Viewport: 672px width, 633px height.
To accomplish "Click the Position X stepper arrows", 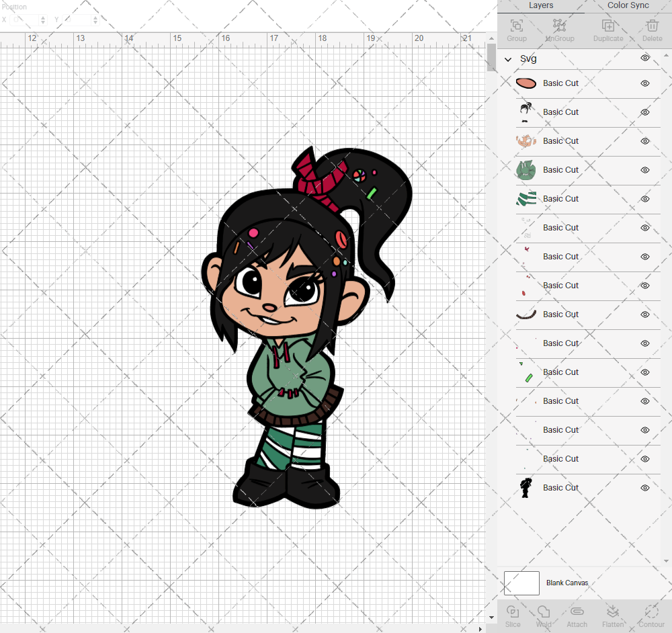I will [43, 19].
